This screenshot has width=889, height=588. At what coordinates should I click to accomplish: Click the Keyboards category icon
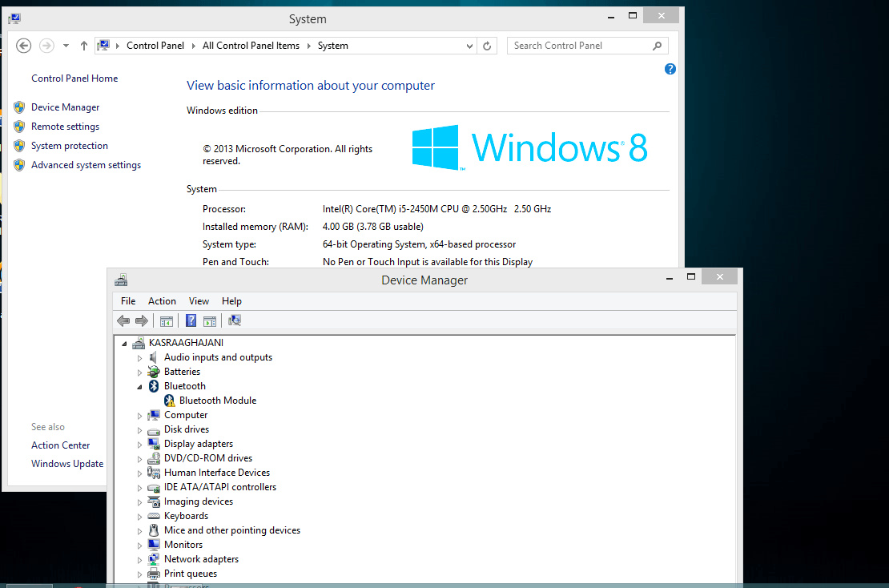(x=154, y=516)
